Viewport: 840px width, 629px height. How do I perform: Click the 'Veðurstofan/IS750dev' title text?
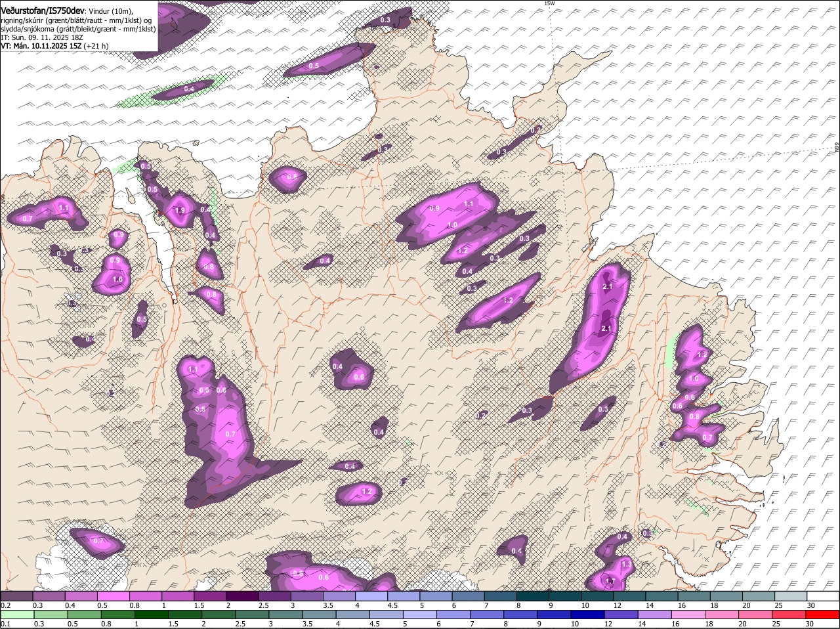42,11
